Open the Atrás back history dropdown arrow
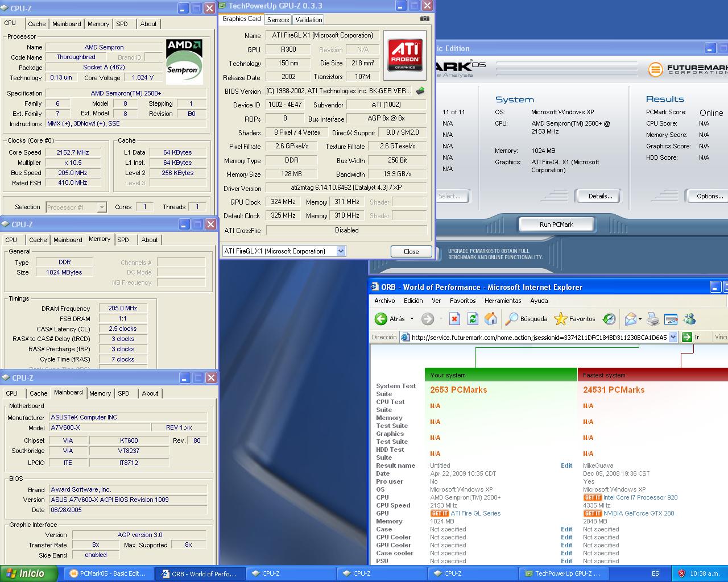Image resolution: width=728 pixels, height=582 pixels. coord(412,319)
